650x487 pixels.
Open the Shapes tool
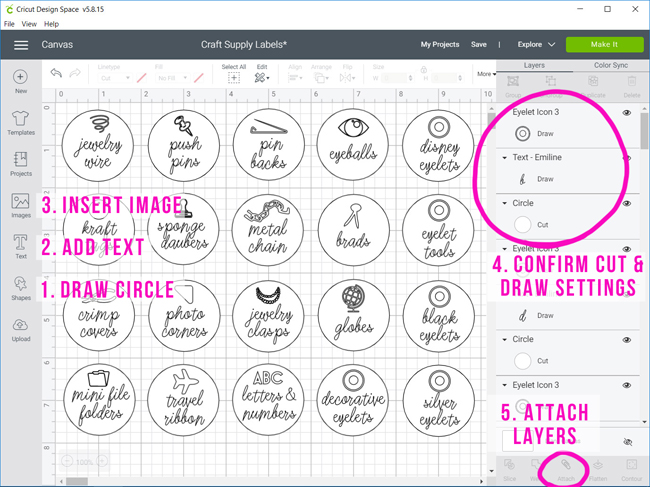20,288
